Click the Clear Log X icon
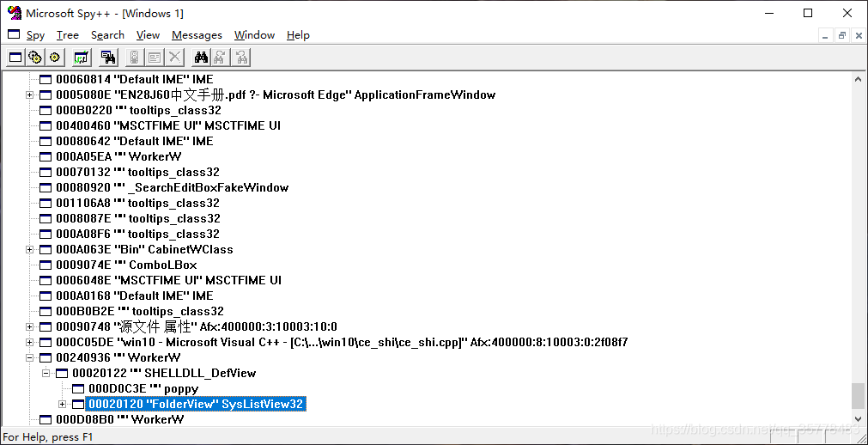The width and height of the screenshot is (868, 445). 174,57
